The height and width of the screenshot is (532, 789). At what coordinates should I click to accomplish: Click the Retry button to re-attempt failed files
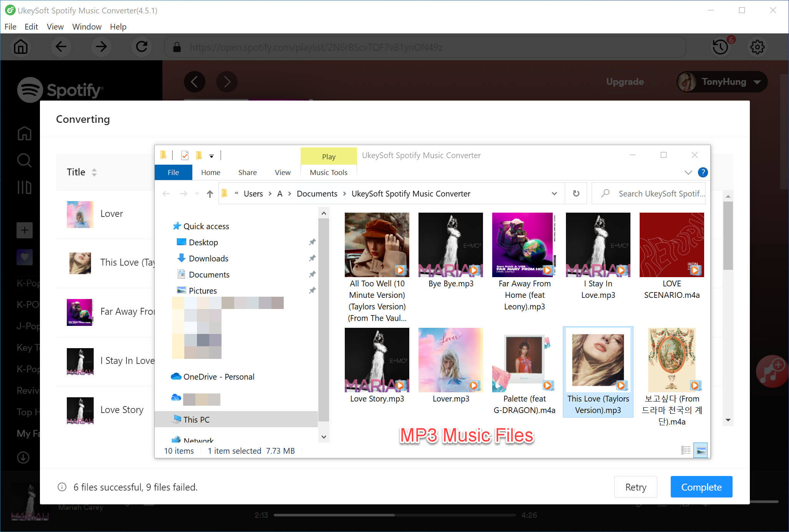[635, 487]
